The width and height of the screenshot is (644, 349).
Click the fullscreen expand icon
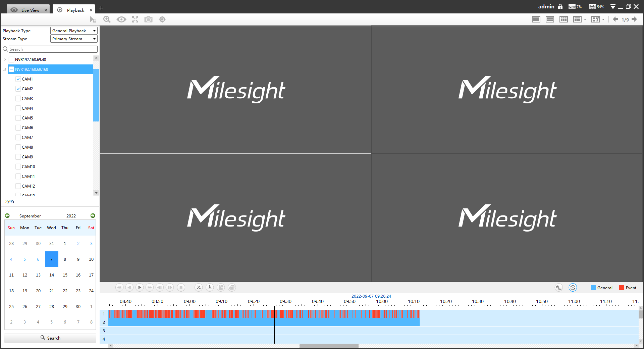135,19
